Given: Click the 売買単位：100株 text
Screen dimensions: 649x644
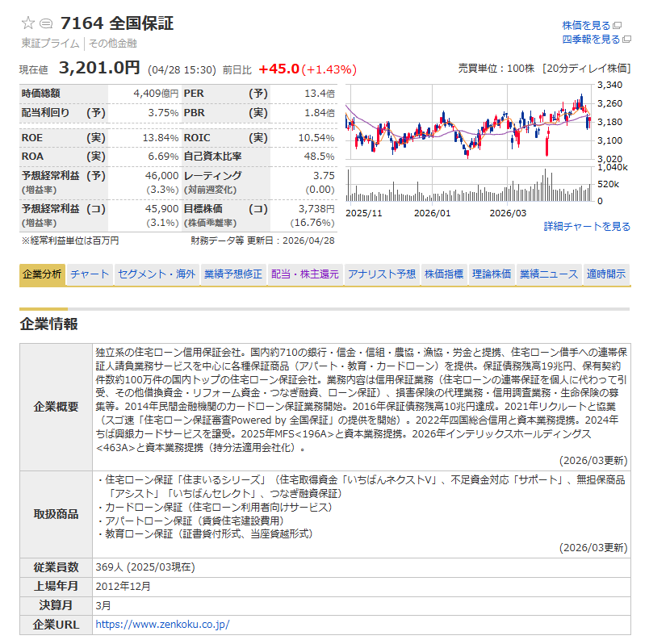Looking at the screenshot, I should pos(496,69).
